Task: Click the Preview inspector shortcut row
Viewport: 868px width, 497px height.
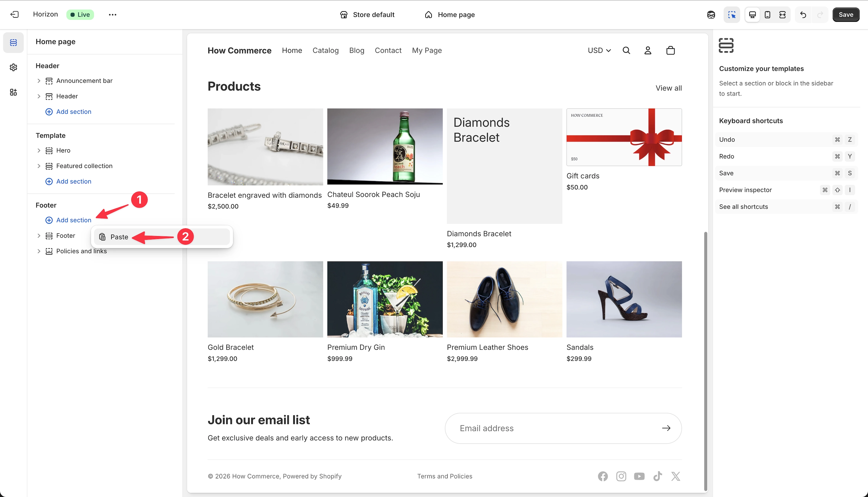Action: coord(786,190)
